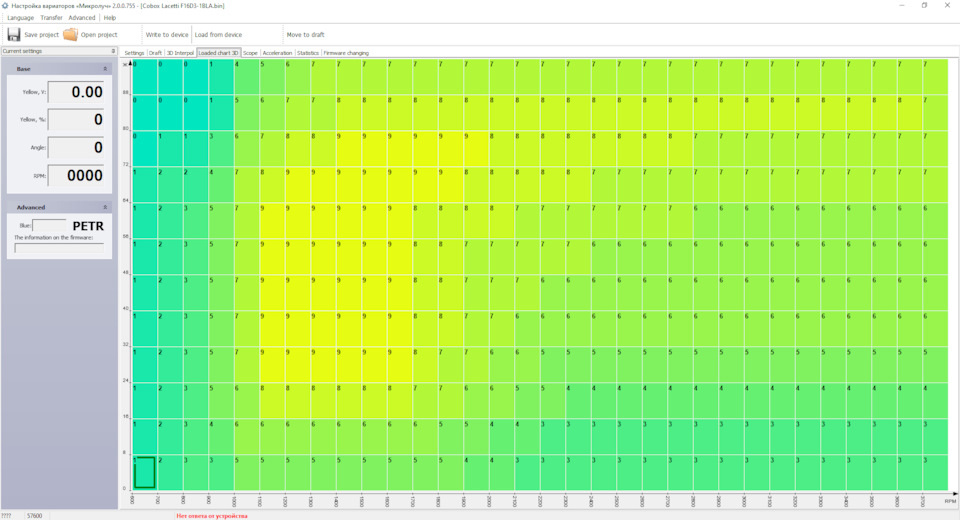Go to the Statistics tab
Viewport: 960px width, 520px height.
pyautogui.click(x=308, y=52)
